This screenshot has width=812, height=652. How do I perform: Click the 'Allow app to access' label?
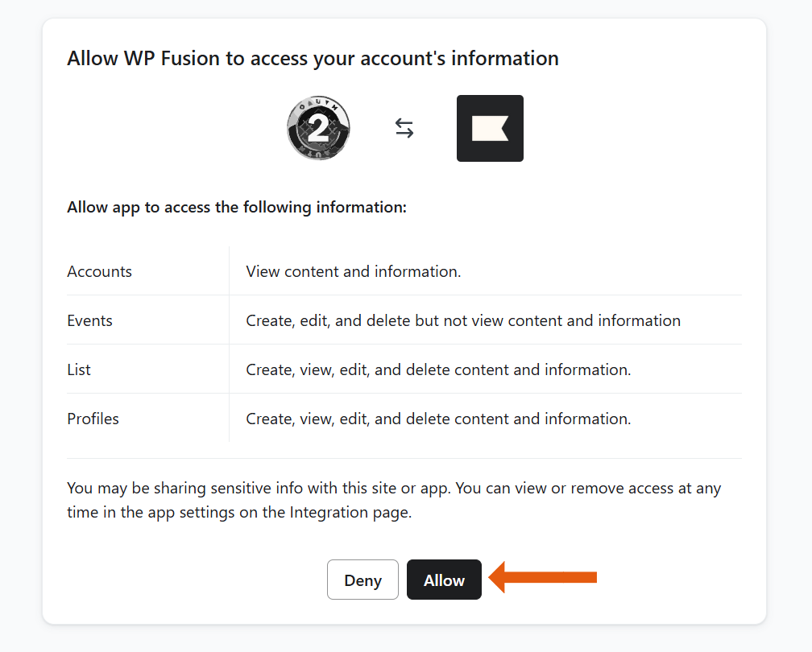pos(237,207)
